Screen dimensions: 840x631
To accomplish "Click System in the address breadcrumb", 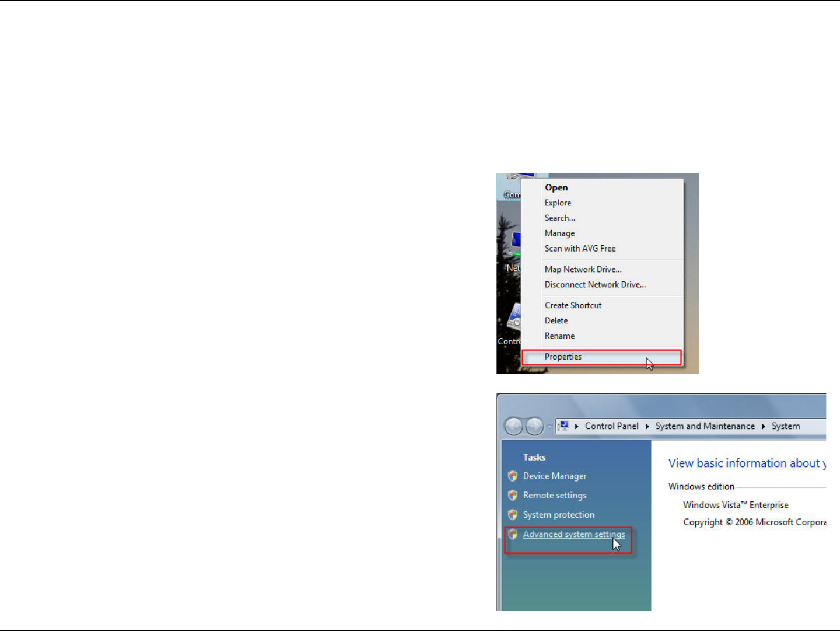I will [x=786, y=426].
